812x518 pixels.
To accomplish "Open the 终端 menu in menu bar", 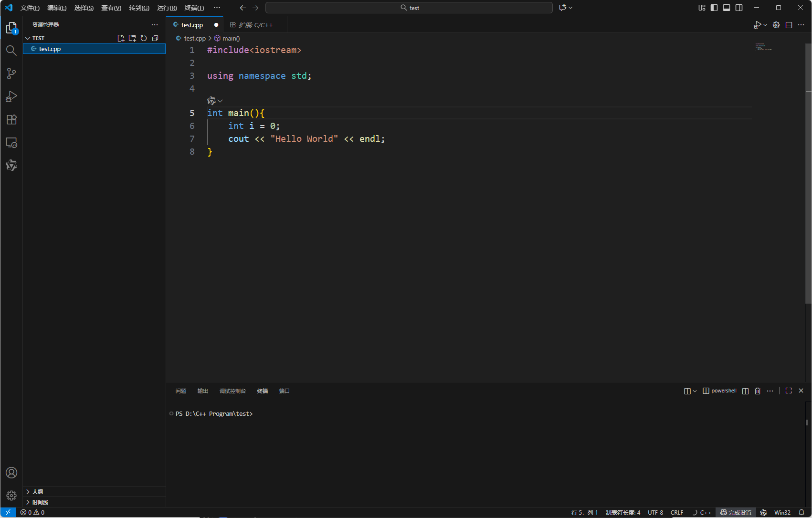I will 194,8.
